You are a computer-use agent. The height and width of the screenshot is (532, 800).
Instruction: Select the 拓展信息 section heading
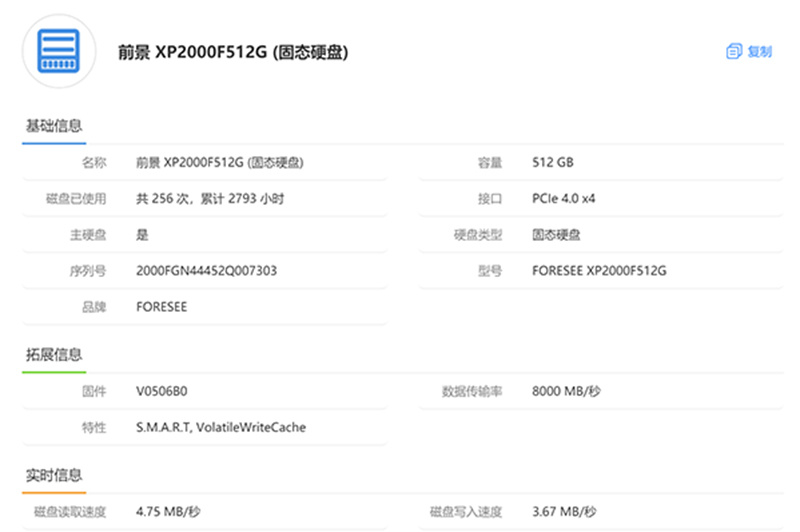point(54,354)
